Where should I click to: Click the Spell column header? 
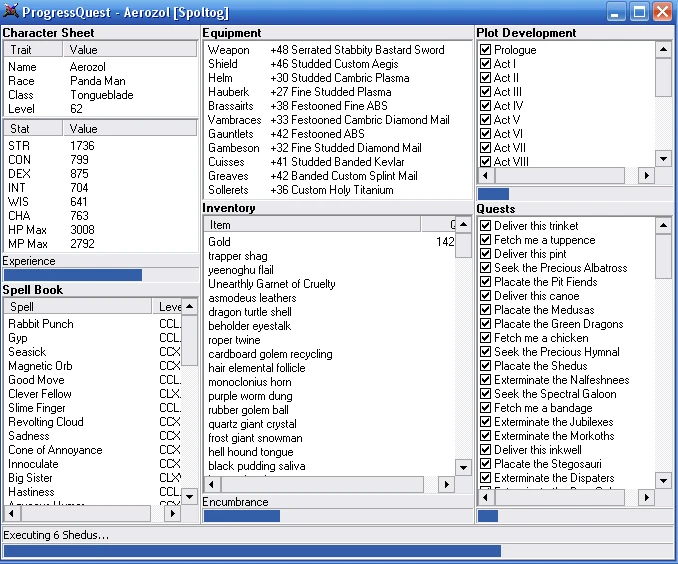78,307
